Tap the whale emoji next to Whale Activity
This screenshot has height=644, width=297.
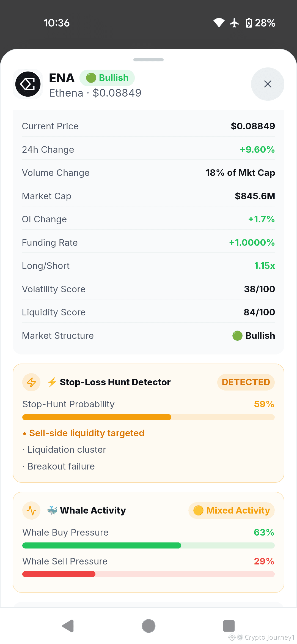pos(52,510)
